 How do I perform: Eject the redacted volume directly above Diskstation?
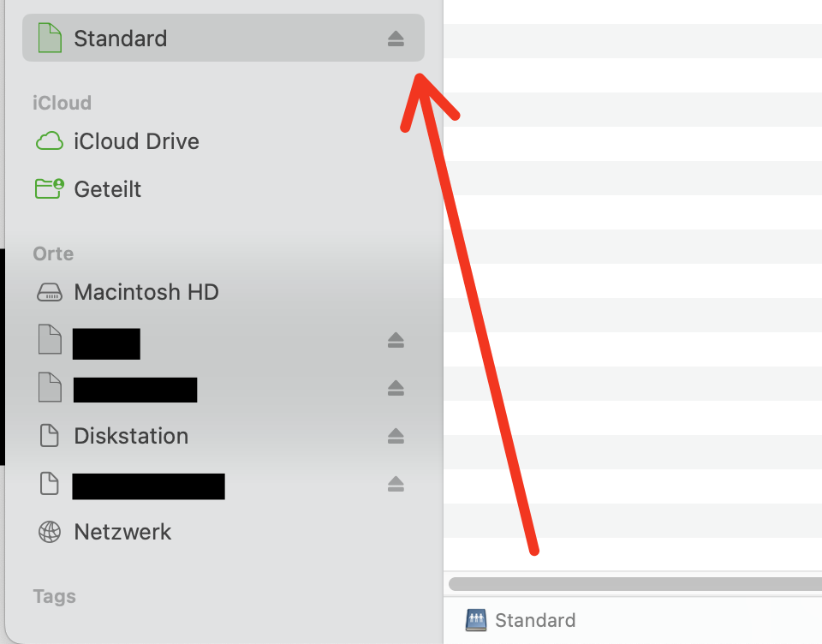396,388
